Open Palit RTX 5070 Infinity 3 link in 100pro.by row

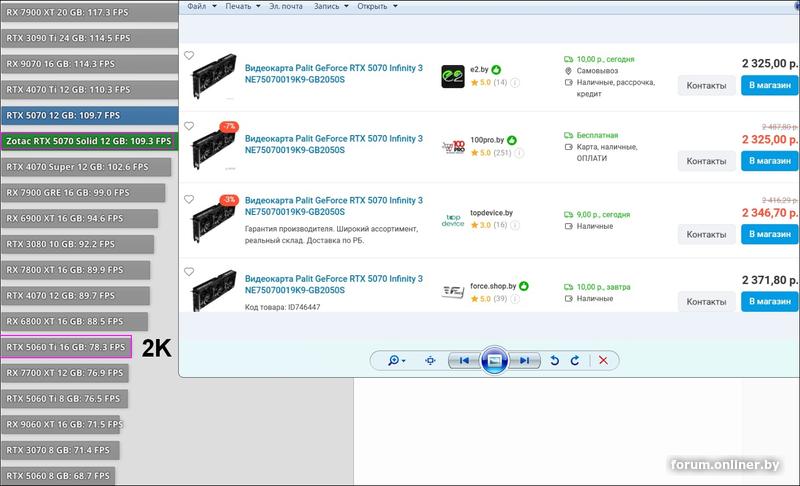click(334, 144)
